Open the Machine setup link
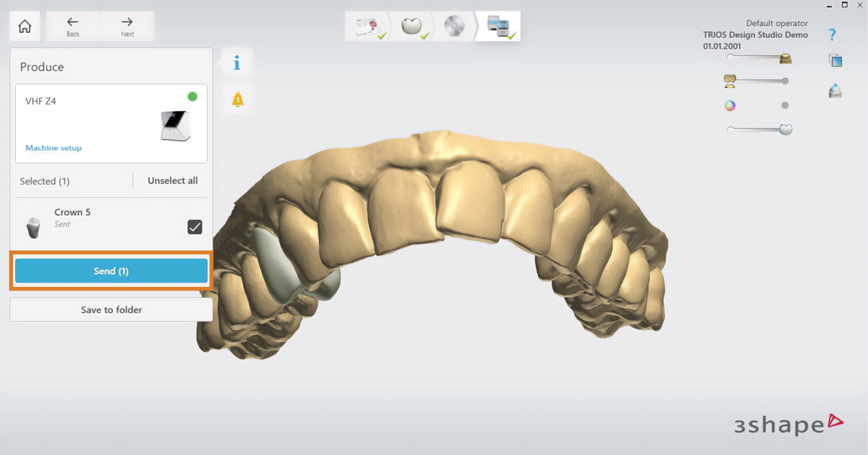 (54, 148)
